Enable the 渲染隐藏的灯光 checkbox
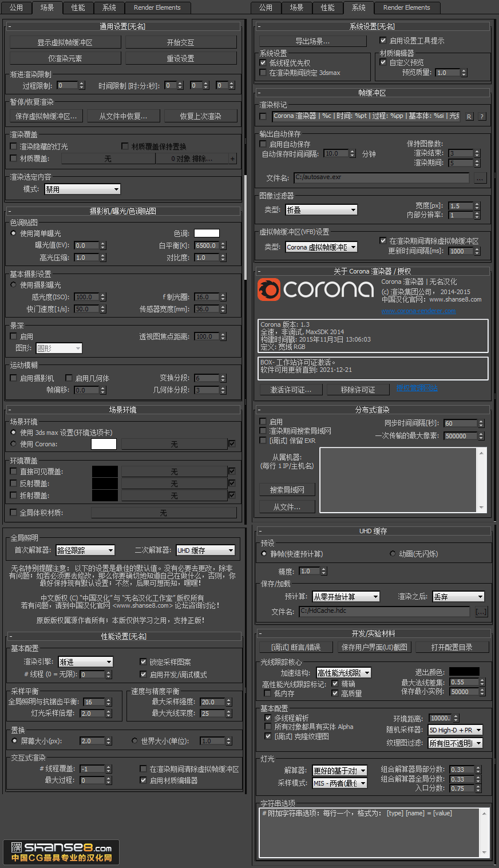 [x=14, y=146]
